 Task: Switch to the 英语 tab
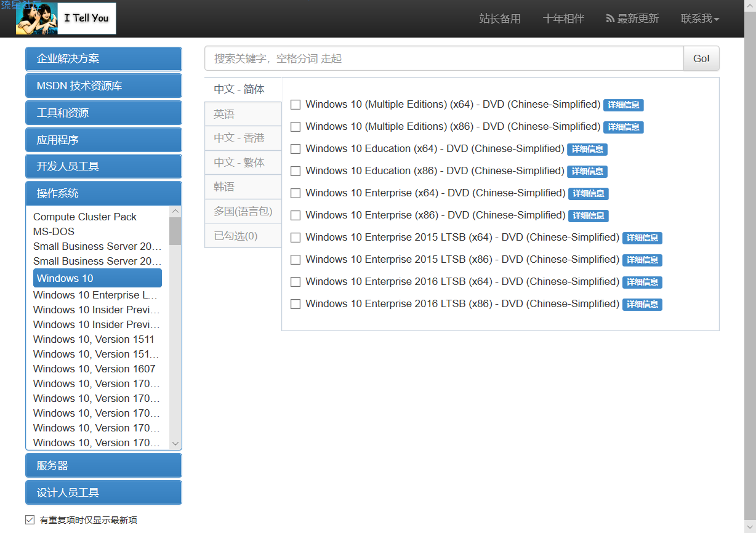(x=243, y=114)
